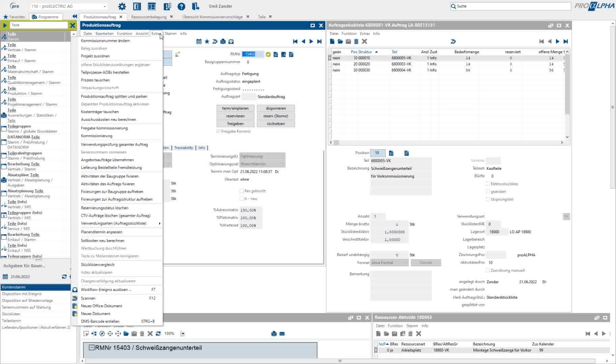Image resolution: width=616 pixels, height=364 pixels.
Task: Collapse the side navigation with double-arrow icon
Action: click(75, 17)
